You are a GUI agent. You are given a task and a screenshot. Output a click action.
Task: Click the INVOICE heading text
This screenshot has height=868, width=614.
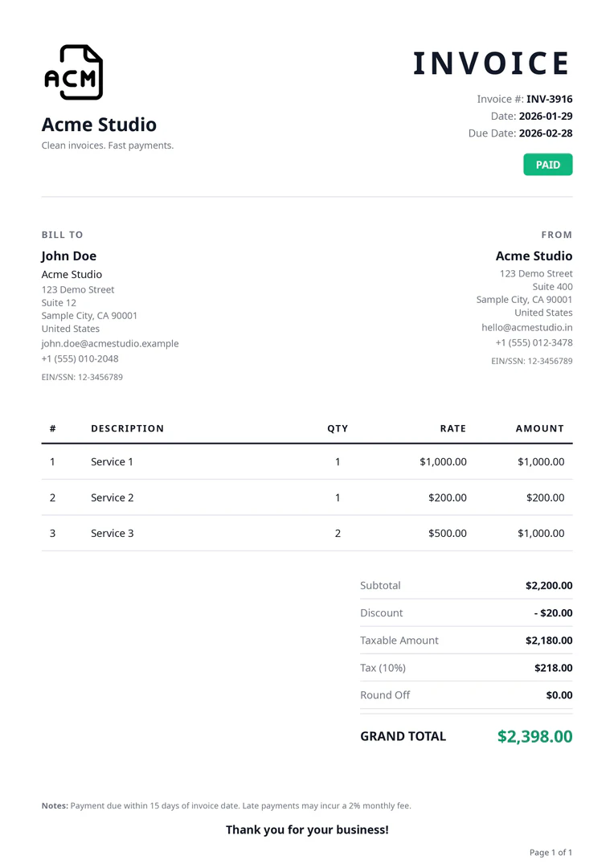tap(491, 63)
